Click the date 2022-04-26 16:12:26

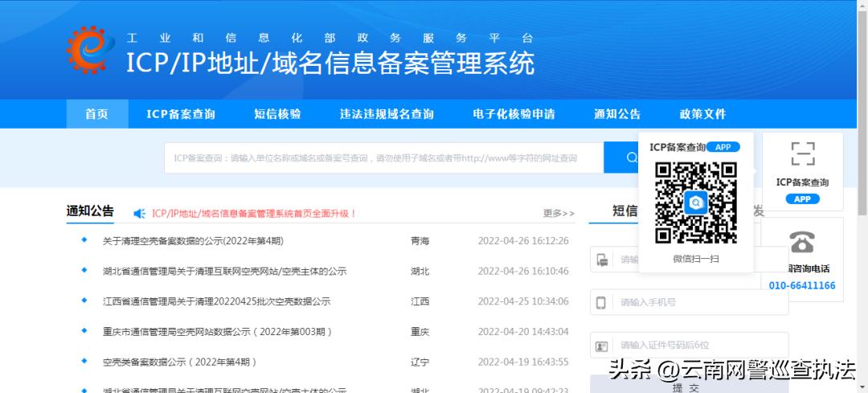click(x=523, y=241)
